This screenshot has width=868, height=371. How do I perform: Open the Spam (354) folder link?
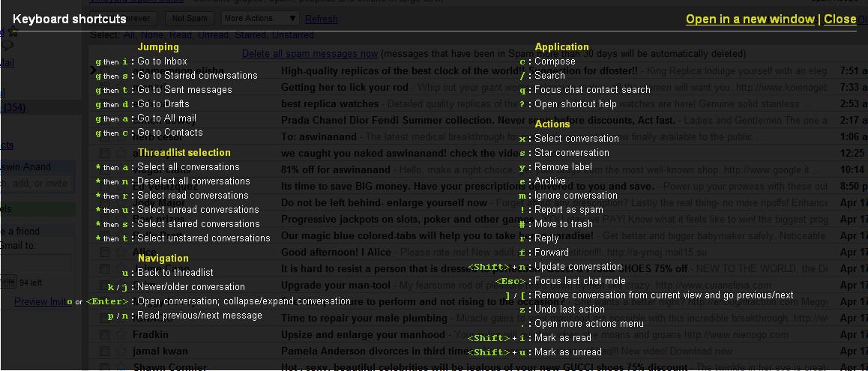tap(13, 107)
